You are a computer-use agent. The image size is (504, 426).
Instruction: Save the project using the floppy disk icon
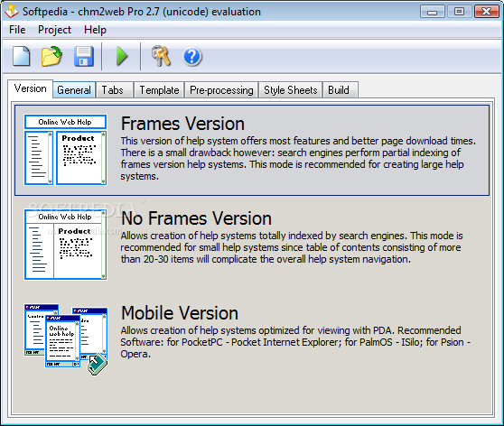coord(84,56)
